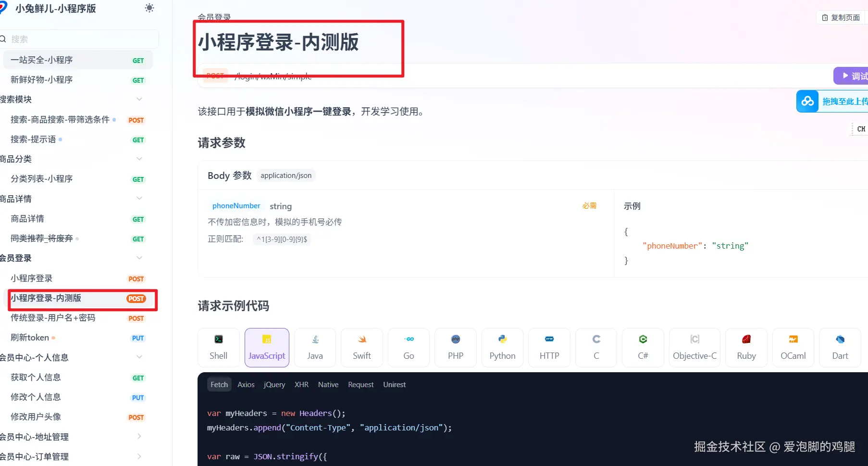
Task: Collapse the 商品详情 section chevron
Action: click(139, 198)
